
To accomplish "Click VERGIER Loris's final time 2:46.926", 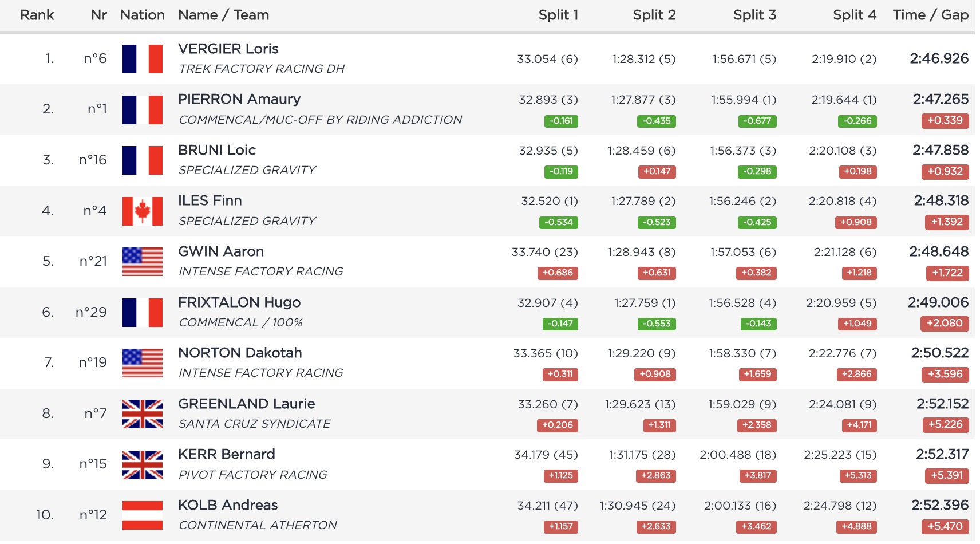I will click(x=939, y=58).
